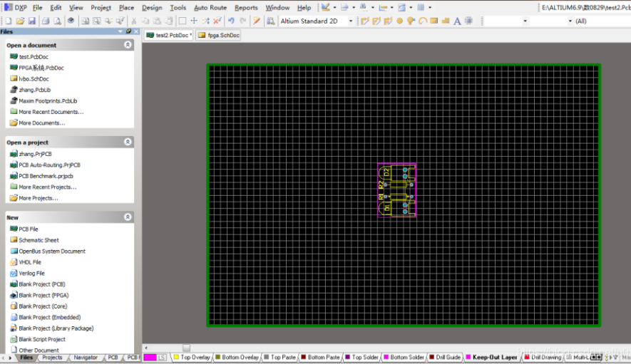Collapse the Open a document section

128,45
